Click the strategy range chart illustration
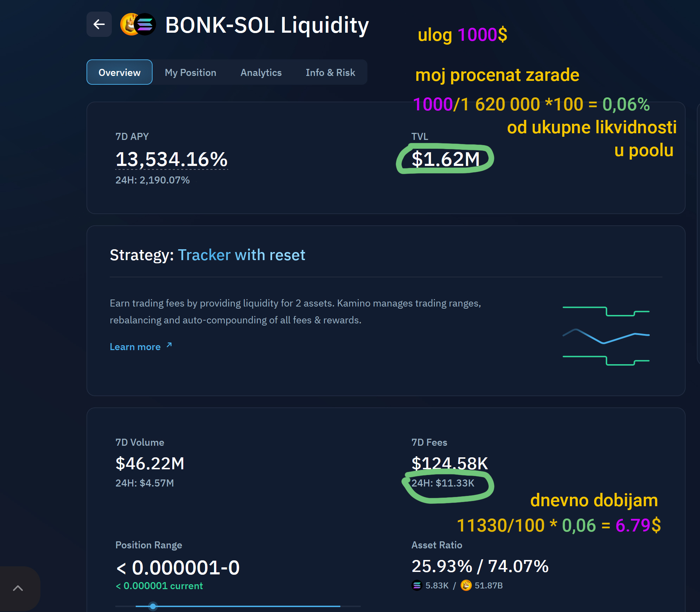Viewport: 700px width, 612px height. click(x=606, y=336)
